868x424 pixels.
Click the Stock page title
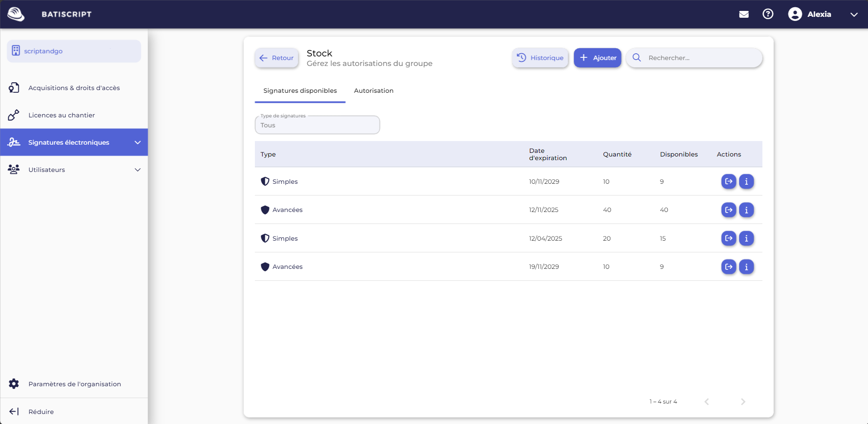(320, 53)
